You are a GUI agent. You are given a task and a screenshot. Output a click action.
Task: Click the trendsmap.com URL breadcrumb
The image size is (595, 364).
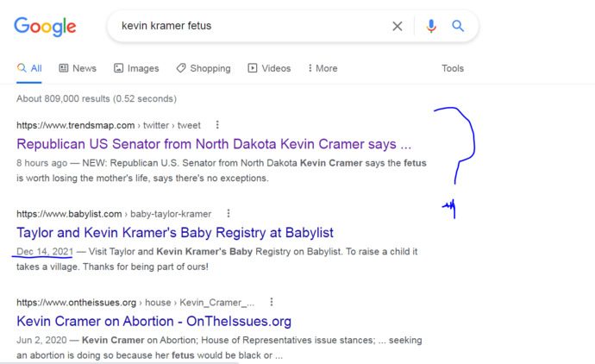tap(109, 125)
